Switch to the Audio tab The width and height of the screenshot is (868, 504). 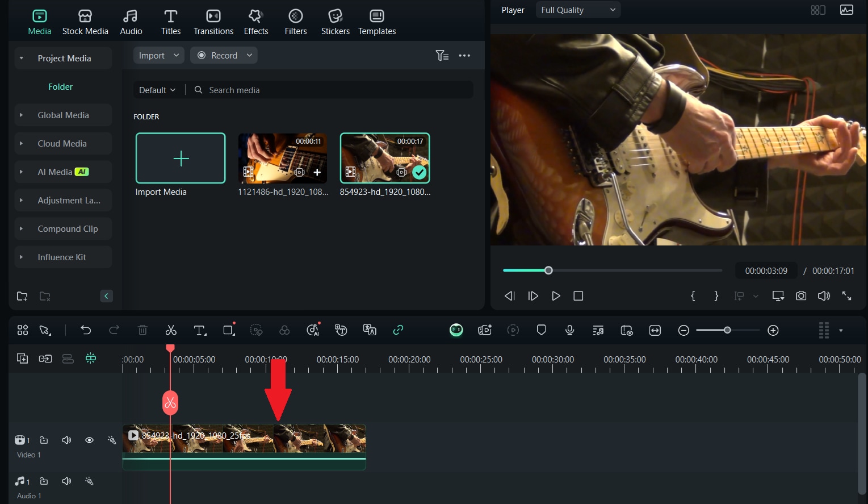131,22
